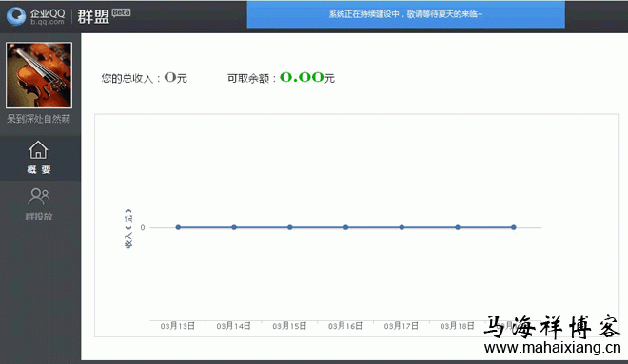Screen dimensions: 628x364
Task: Click the 03月18日 axis label
Action: [x=457, y=326]
